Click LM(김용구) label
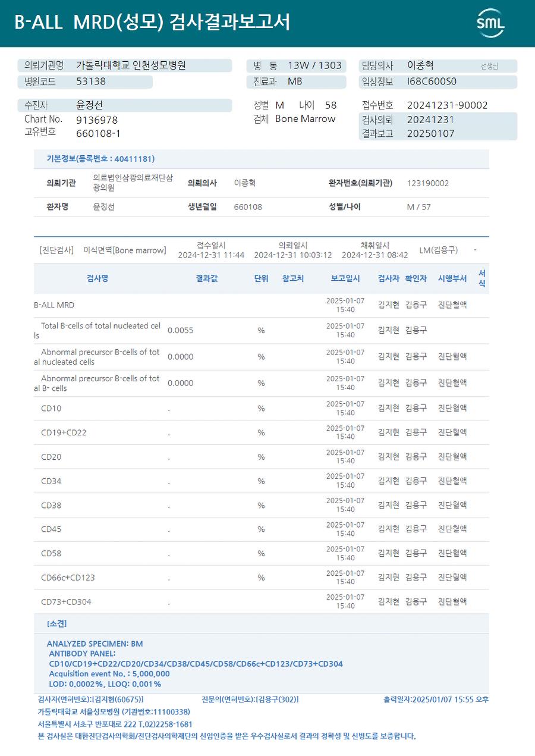Screen dimensions: 535x756 (439, 250)
